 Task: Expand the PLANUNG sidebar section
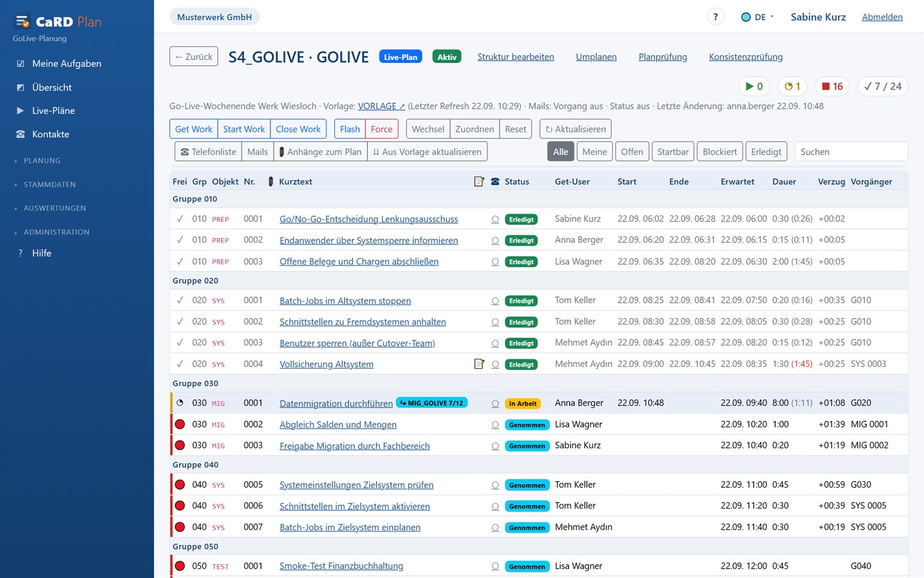pos(42,161)
